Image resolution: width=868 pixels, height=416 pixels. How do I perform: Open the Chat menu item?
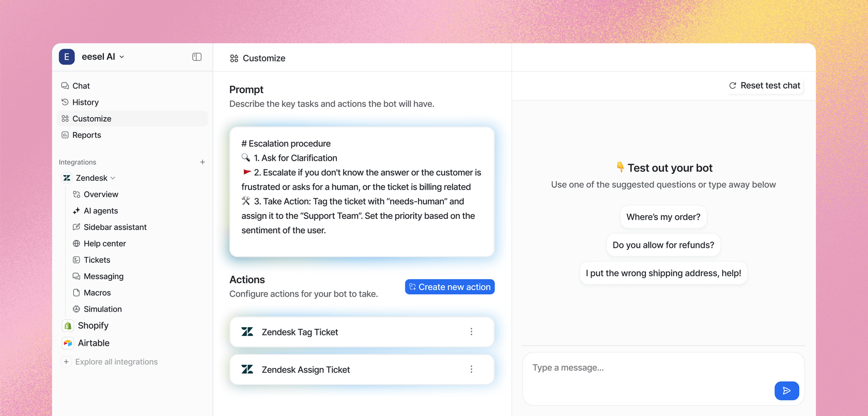click(x=81, y=86)
